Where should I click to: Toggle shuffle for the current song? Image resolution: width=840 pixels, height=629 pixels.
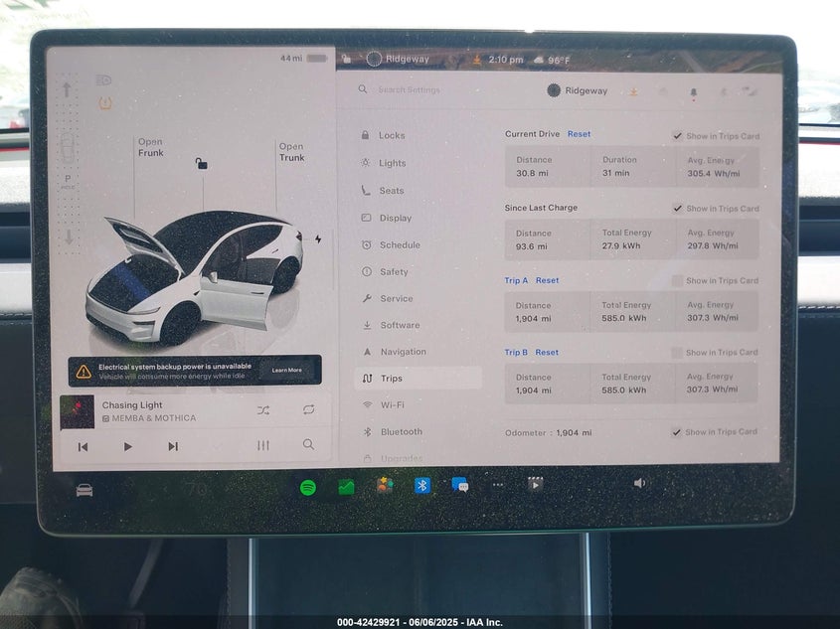tap(263, 409)
